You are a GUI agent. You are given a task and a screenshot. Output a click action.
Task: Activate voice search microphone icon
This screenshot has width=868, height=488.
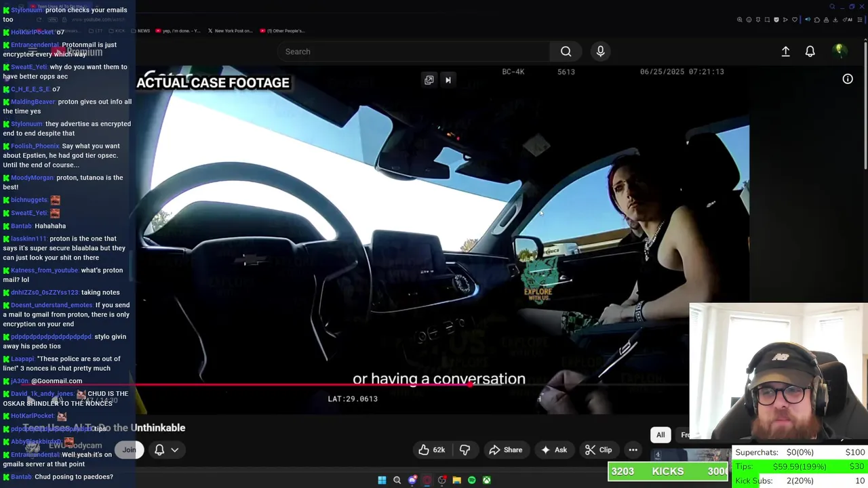600,52
